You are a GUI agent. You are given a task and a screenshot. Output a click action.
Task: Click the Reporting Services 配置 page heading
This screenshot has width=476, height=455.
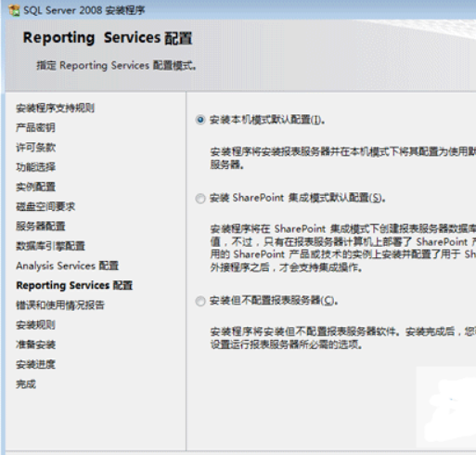tap(108, 38)
